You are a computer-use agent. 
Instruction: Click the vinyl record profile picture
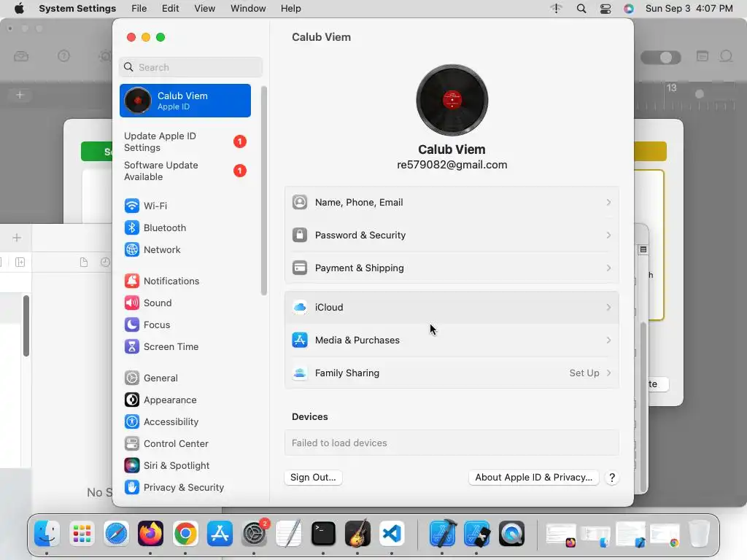[x=452, y=100]
